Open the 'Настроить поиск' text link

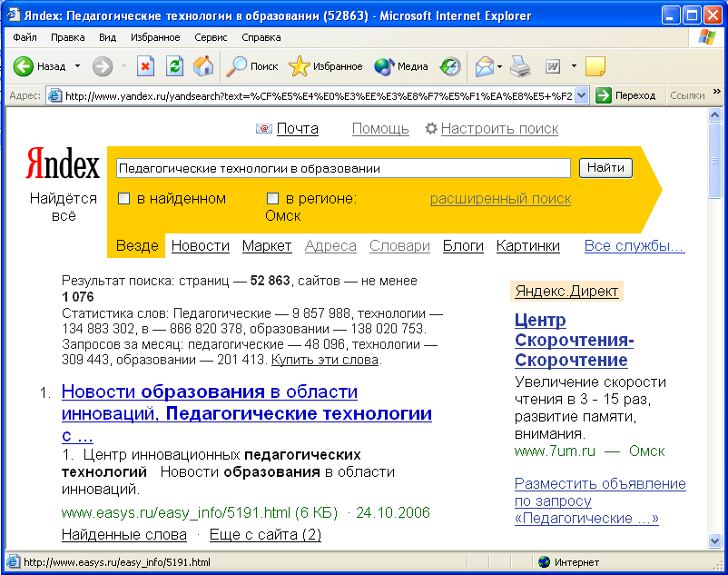pyautogui.click(x=499, y=129)
